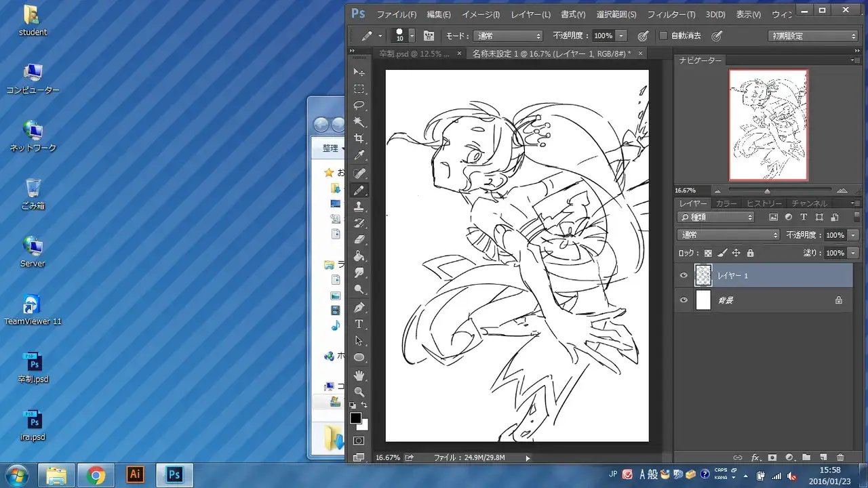Expand the 初期設定 workspace dropdown

tap(814, 36)
